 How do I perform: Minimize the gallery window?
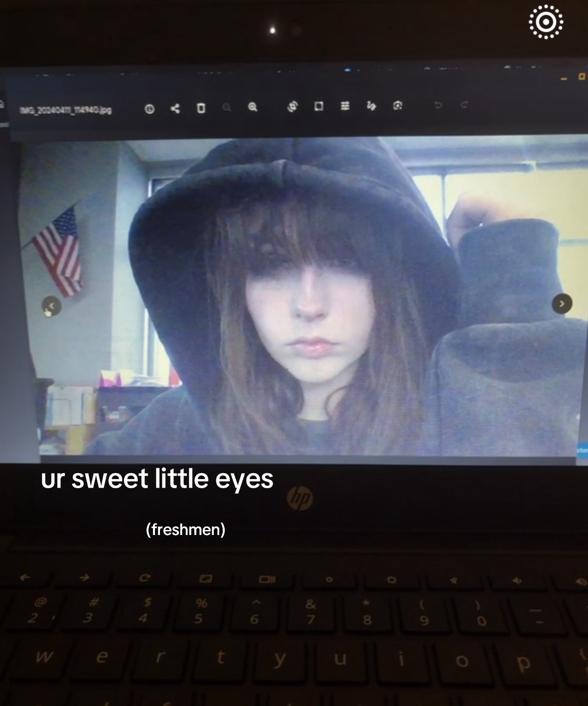(x=564, y=79)
